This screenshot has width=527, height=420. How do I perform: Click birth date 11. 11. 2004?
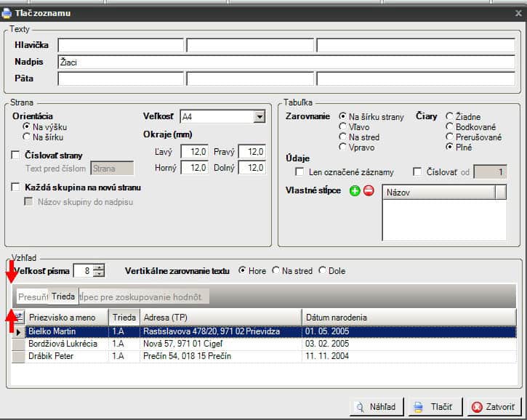pyautogui.click(x=327, y=356)
